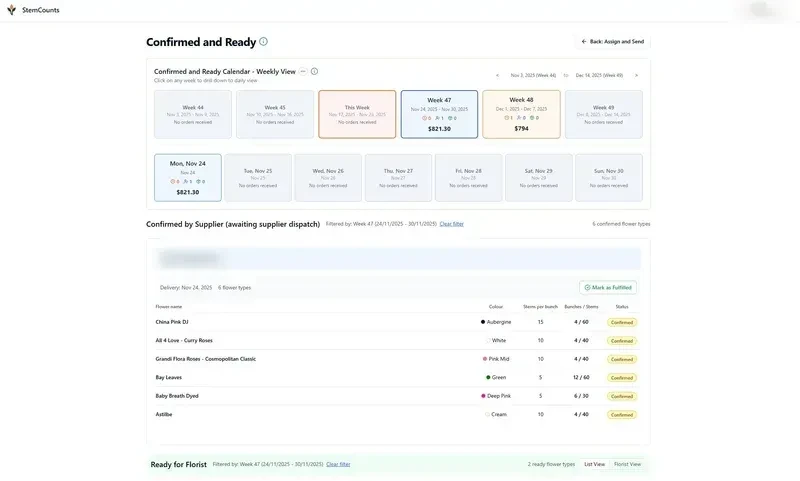This screenshot has height=481, width=800.
Task: Collapse the calendar with the minus icon
Action: pos(303,71)
